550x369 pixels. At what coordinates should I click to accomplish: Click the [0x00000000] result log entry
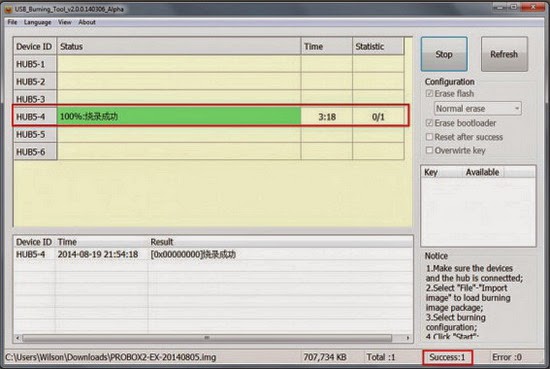(x=193, y=254)
